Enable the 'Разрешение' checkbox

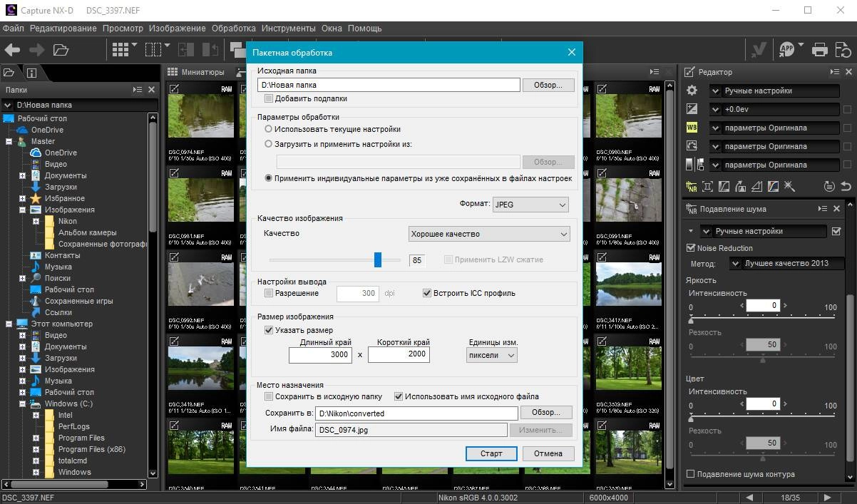[x=269, y=293]
